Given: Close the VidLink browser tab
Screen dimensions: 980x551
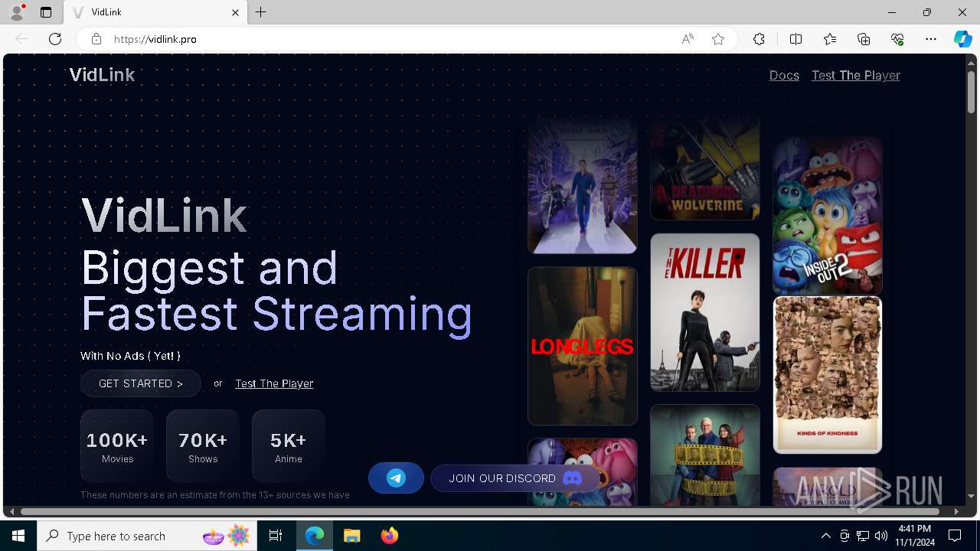Looking at the screenshot, I should [236, 12].
